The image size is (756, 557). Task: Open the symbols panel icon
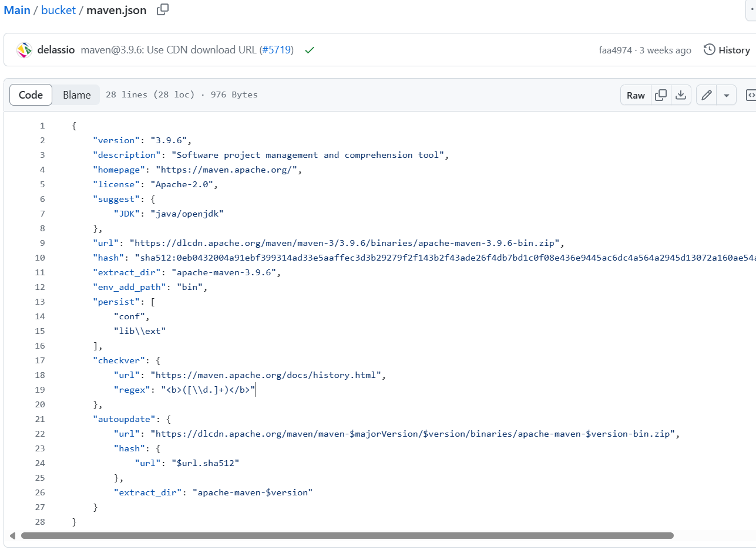tap(750, 95)
